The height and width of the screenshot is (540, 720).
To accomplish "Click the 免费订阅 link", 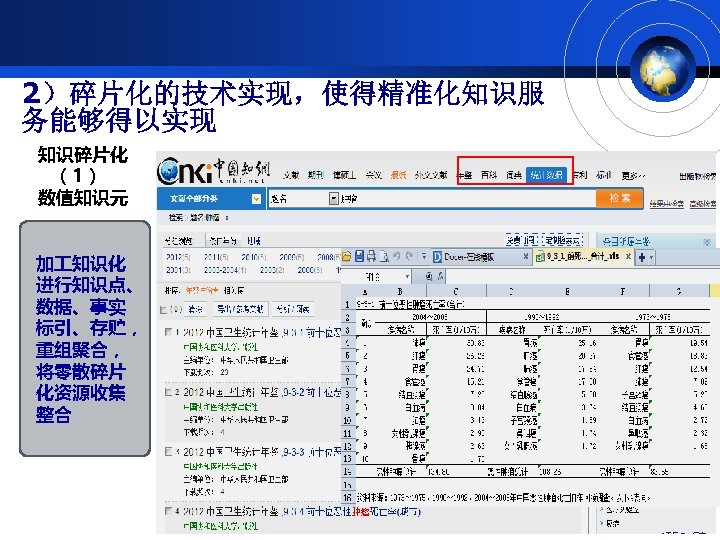I will click(x=522, y=240).
